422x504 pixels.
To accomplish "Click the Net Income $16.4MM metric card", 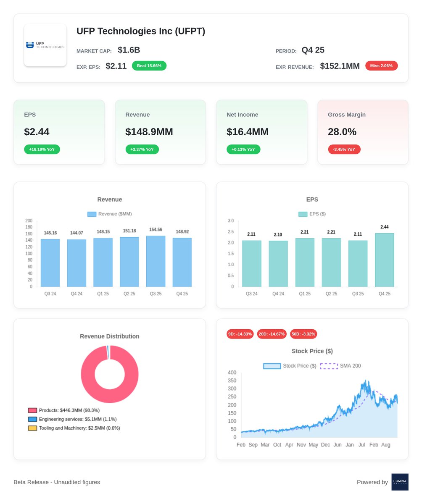I will pos(261,132).
